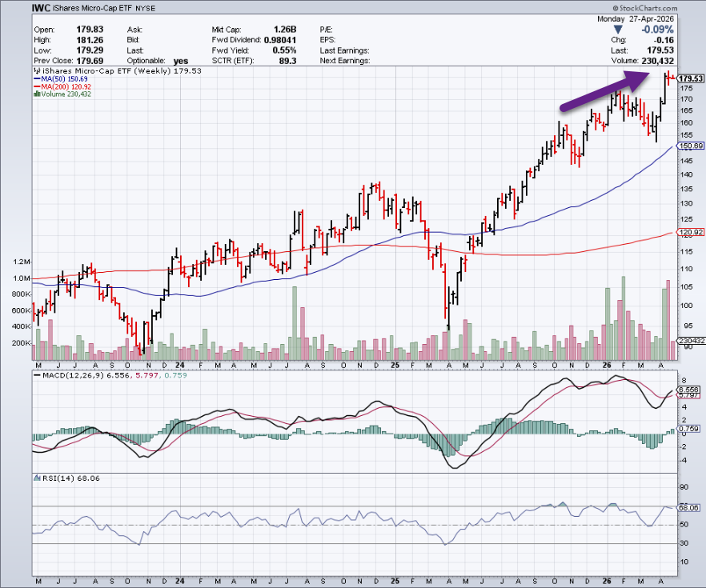Viewport: 706px width, 588px height.
Task: Click the 179.53 current price tag on the axis
Action: (x=690, y=78)
